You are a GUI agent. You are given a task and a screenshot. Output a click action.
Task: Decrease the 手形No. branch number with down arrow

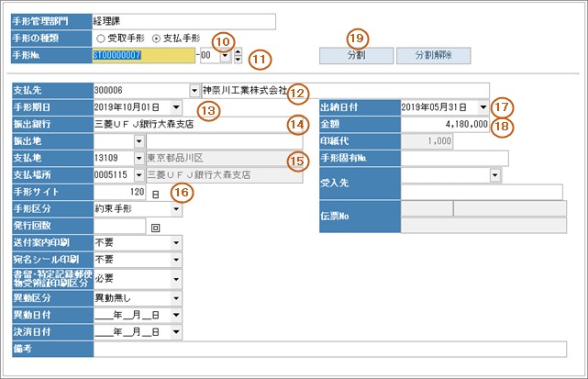pos(238,61)
